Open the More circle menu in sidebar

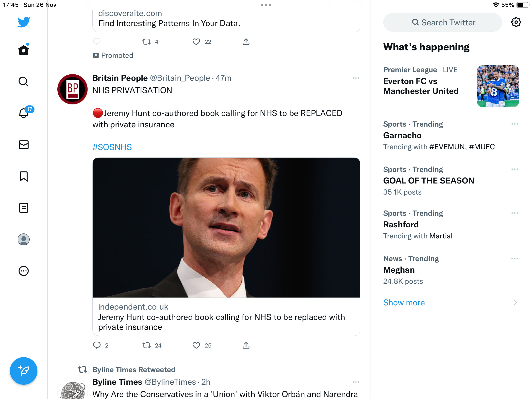24,271
